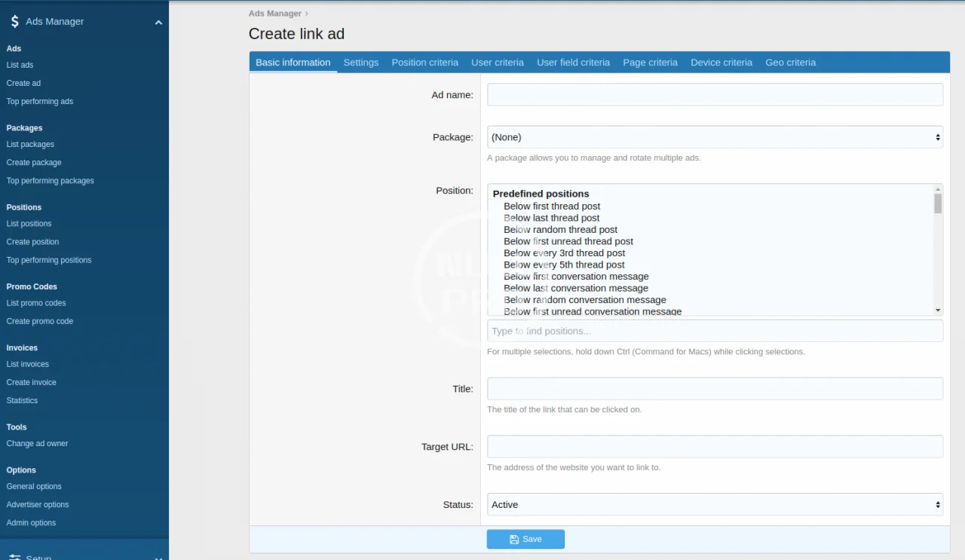Click the position list scroll down arrow
The image size is (965, 560).
click(x=938, y=311)
